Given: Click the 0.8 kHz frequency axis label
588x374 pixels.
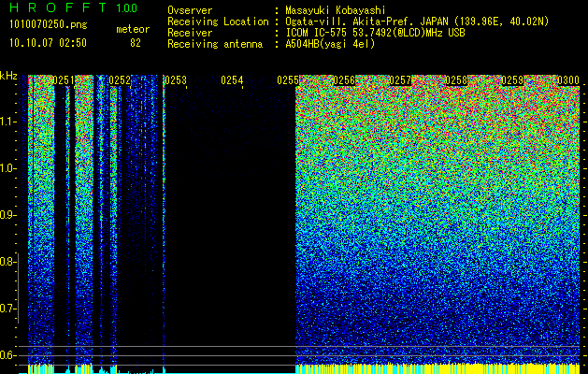Looking at the screenshot, I should (7, 262).
